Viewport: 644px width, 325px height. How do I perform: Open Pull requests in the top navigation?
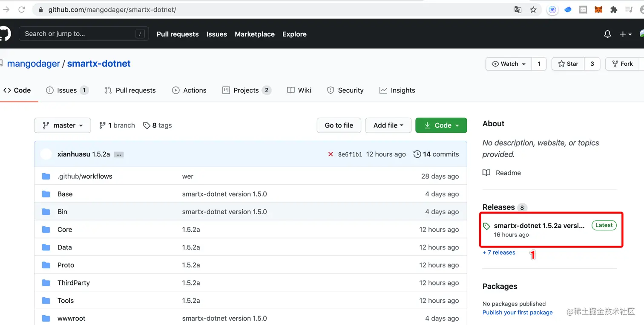click(178, 34)
